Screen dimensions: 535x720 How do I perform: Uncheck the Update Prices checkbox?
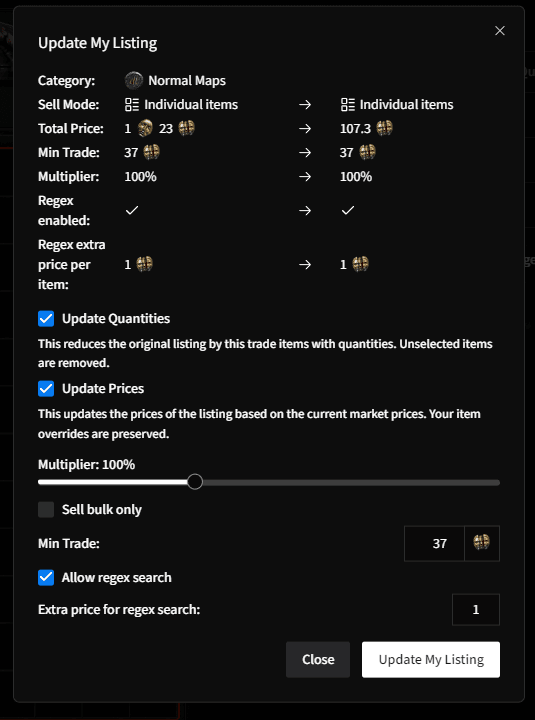(x=46, y=388)
